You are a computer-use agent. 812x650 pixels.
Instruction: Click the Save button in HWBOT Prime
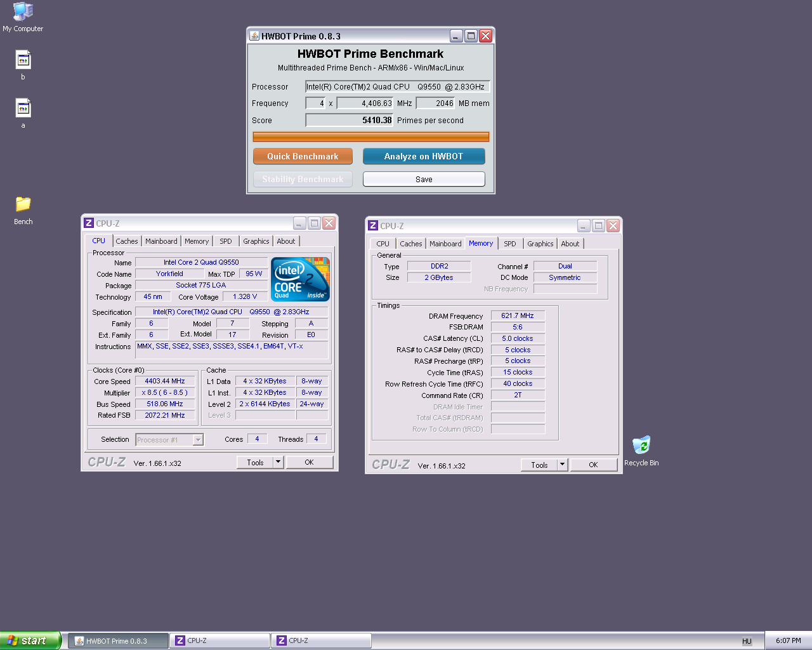tap(424, 180)
